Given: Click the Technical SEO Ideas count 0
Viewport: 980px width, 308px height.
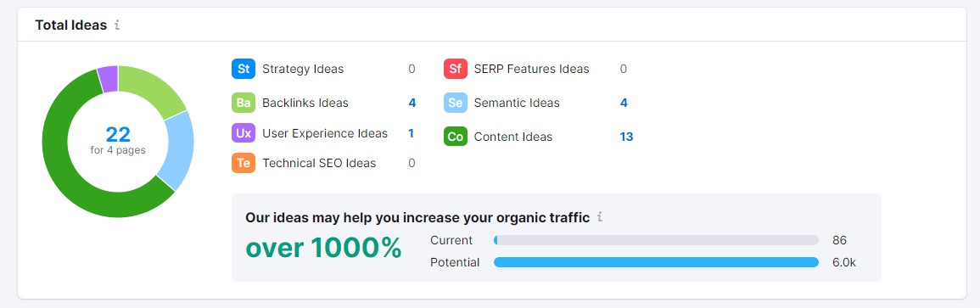Looking at the screenshot, I should [x=412, y=163].
